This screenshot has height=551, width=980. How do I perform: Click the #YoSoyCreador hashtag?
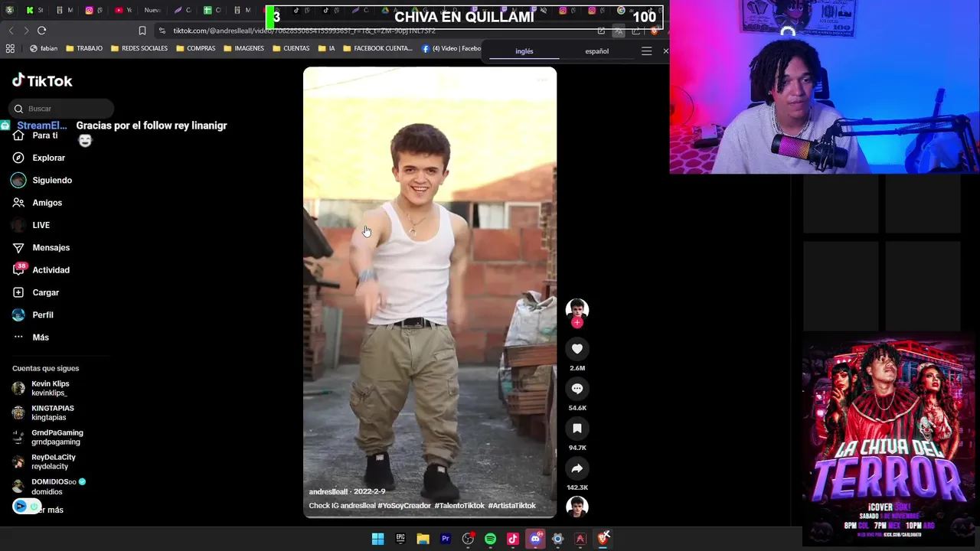(404, 506)
